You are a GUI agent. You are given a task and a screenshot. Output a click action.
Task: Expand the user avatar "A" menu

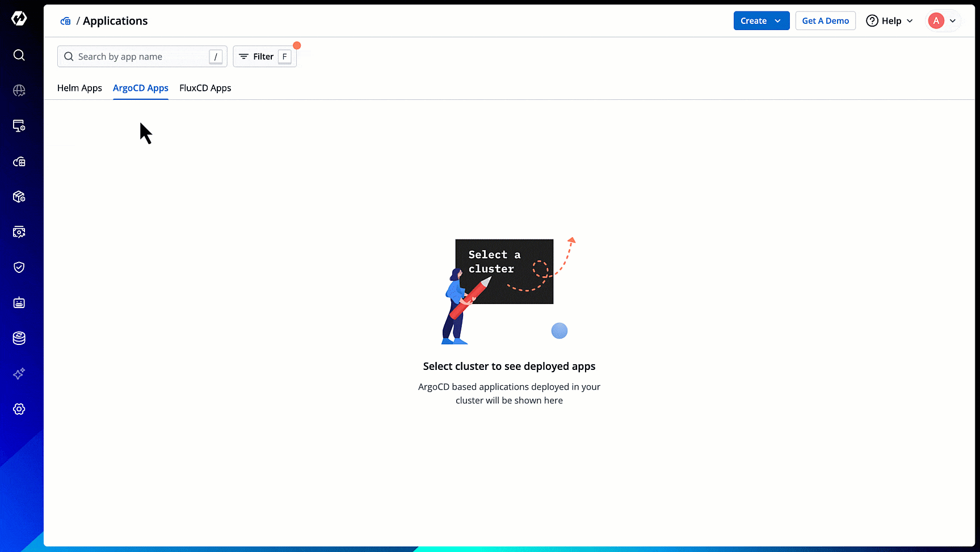coord(942,21)
